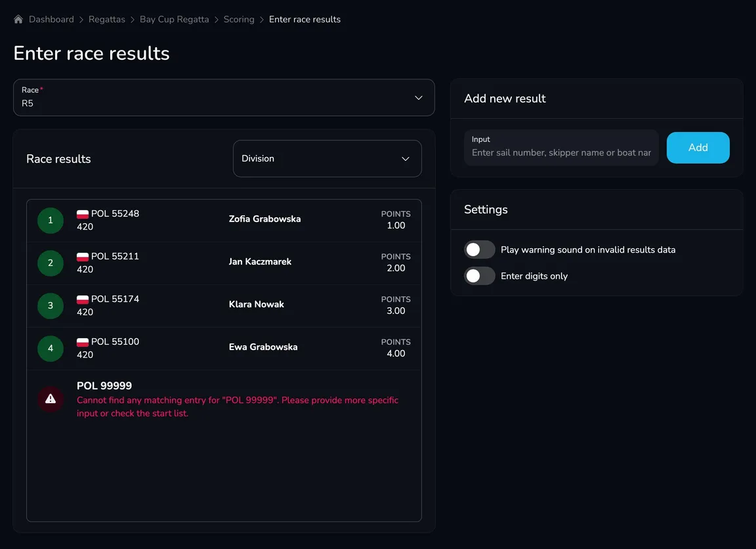Open the Dashboard breadcrumb link
The width and height of the screenshot is (756, 549).
[x=51, y=19]
